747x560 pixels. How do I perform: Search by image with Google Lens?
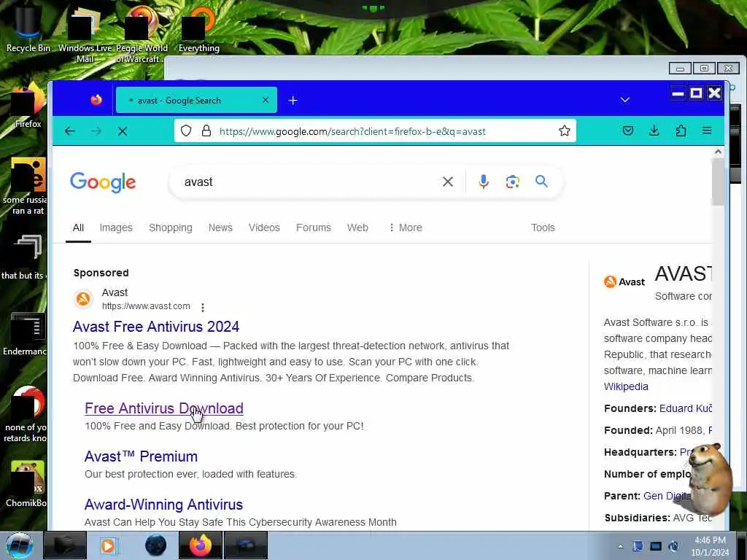(513, 182)
